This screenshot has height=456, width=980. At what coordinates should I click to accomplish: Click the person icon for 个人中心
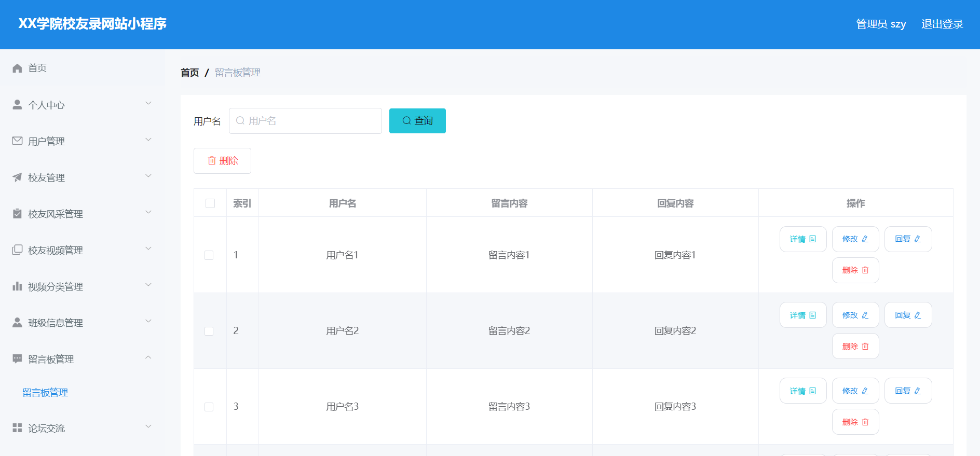[17, 105]
